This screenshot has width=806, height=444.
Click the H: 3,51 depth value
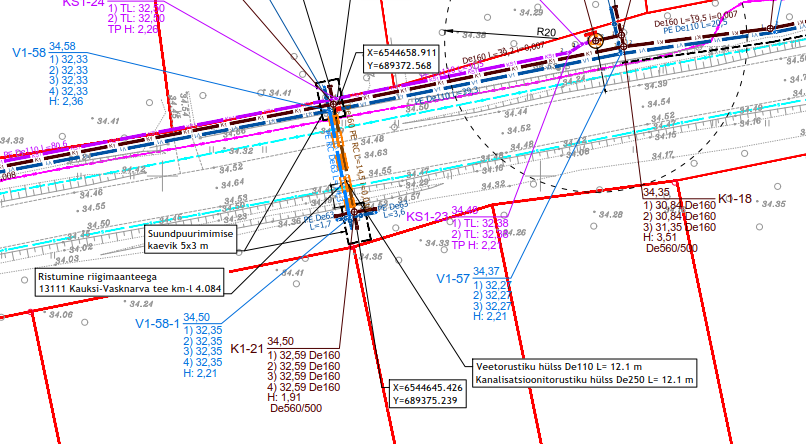click(660, 237)
